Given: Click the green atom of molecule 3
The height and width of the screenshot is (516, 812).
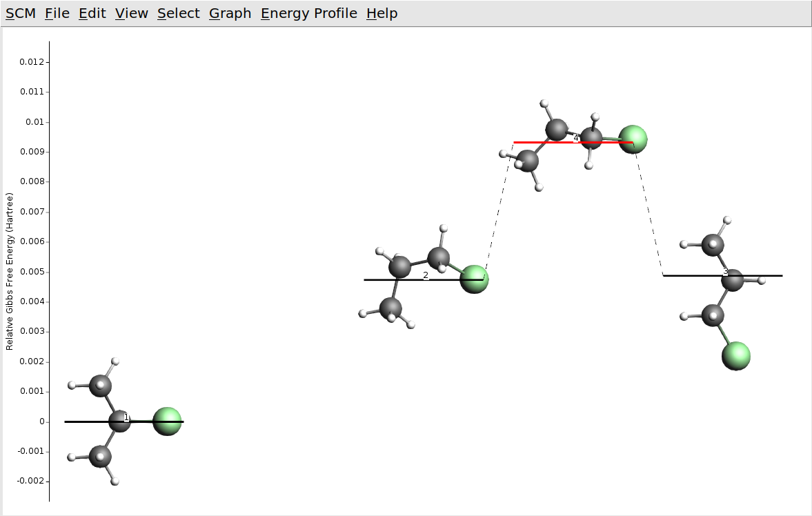Looking at the screenshot, I should coord(735,356).
